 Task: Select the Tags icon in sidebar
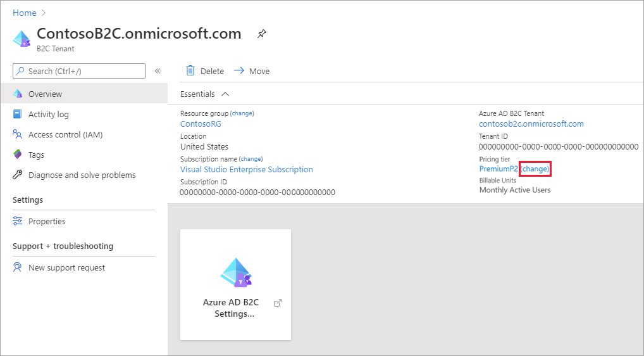pyautogui.click(x=17, y=155)
